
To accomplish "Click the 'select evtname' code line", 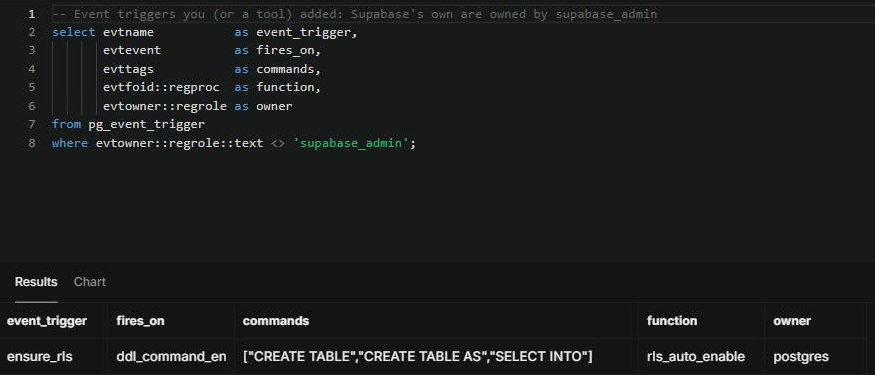I will tap(204, 32).
